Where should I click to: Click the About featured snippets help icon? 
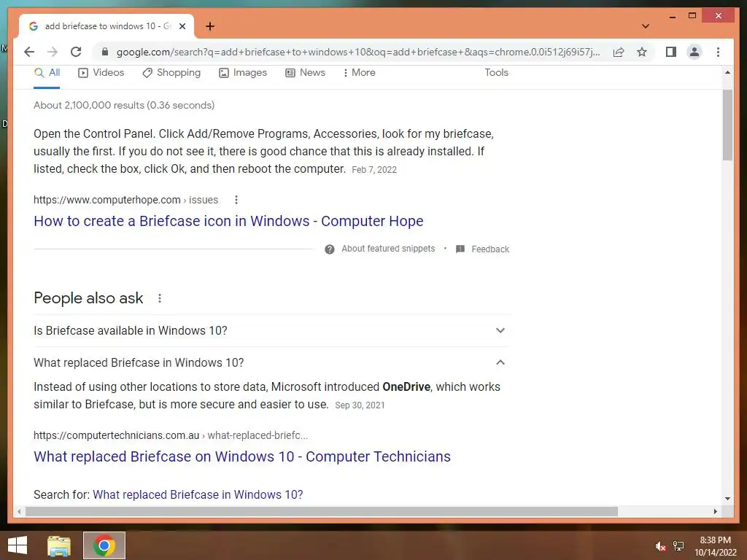(x=329, y=249)
